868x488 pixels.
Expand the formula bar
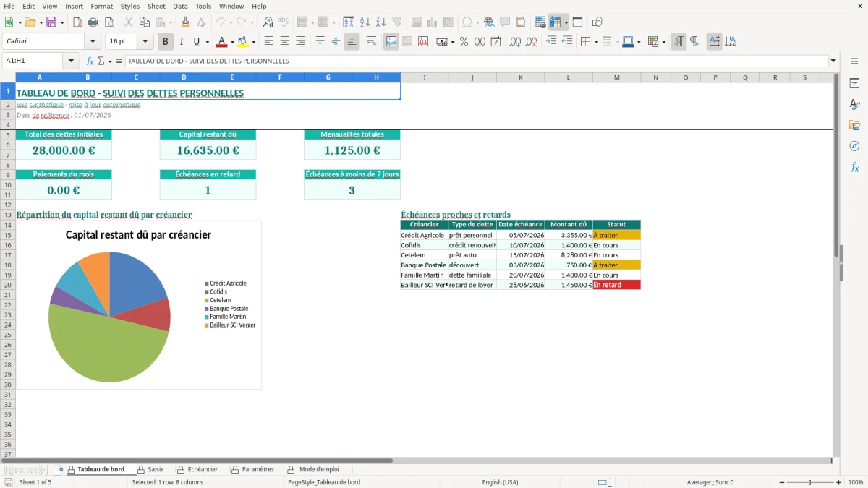click(x=833, y=61)
